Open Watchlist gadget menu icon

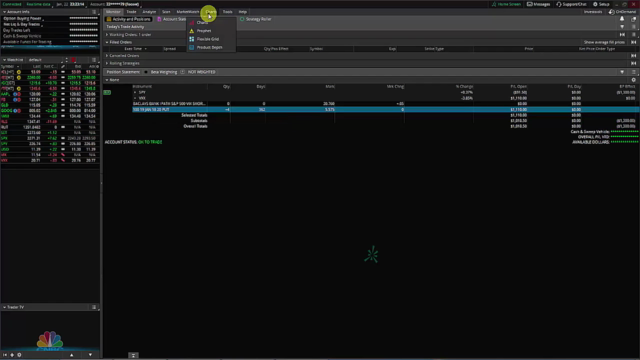[x=94, y=60]
